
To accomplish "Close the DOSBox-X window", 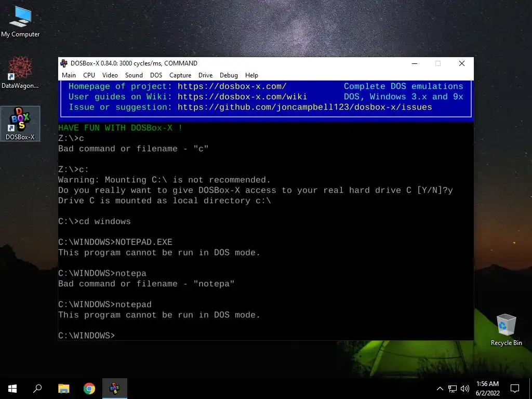I will [x=462, y=63].
